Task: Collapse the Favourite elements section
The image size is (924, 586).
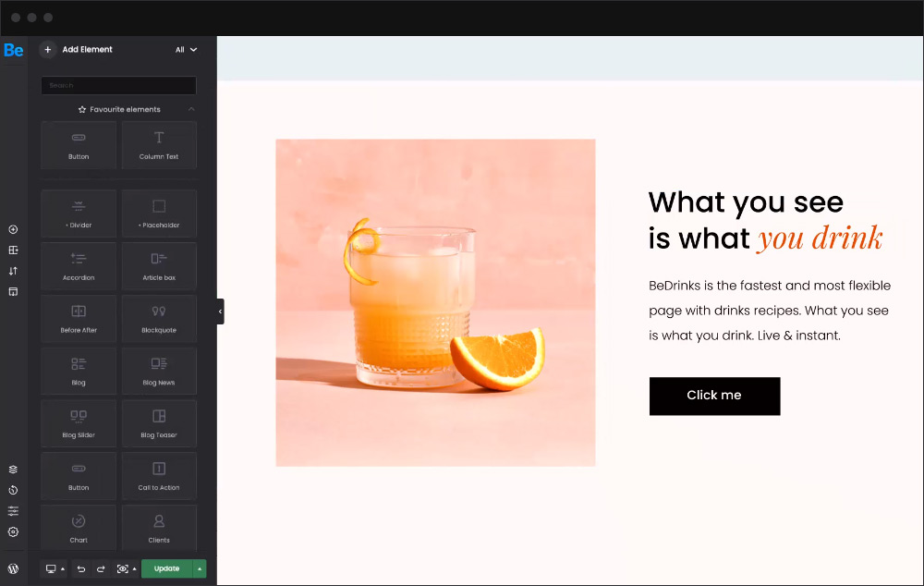Action: pos(191,109)
